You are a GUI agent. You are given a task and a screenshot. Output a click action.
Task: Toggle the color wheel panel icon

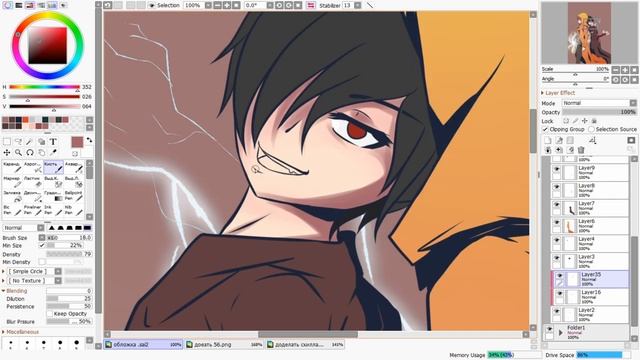(x=7, y=5)
